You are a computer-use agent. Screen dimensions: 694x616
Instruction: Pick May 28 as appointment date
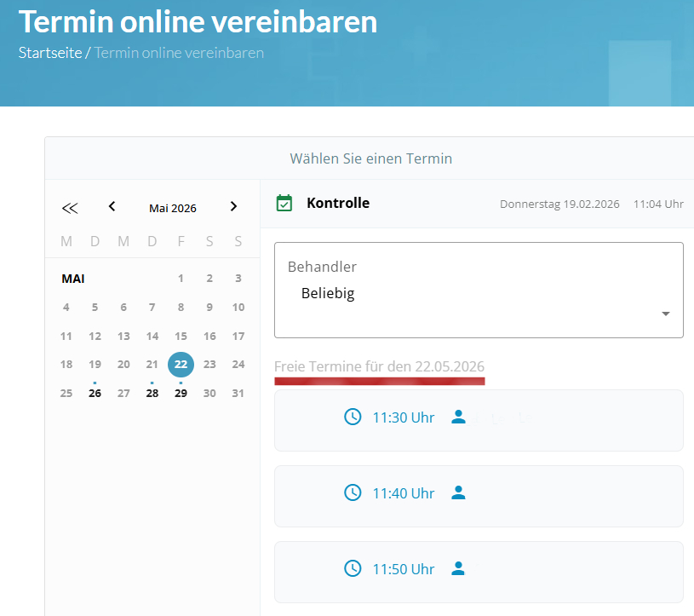[x=152, y=393]
